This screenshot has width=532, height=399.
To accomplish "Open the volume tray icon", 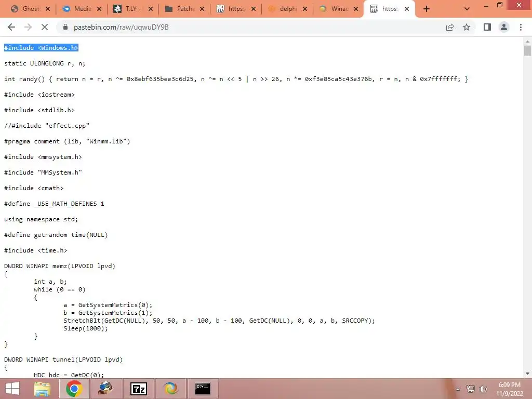I will click(x=483, y=389).
